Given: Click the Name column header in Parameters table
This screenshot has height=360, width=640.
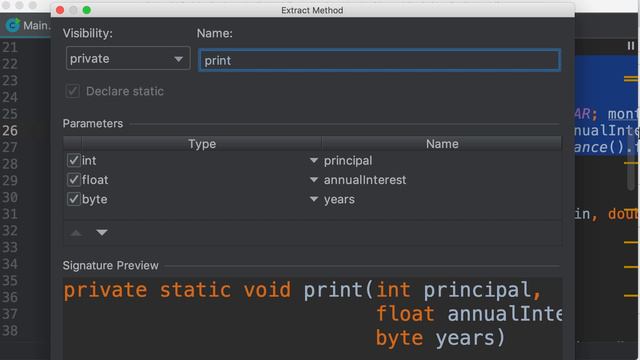Looking at the screenshot, I should 442,144.
